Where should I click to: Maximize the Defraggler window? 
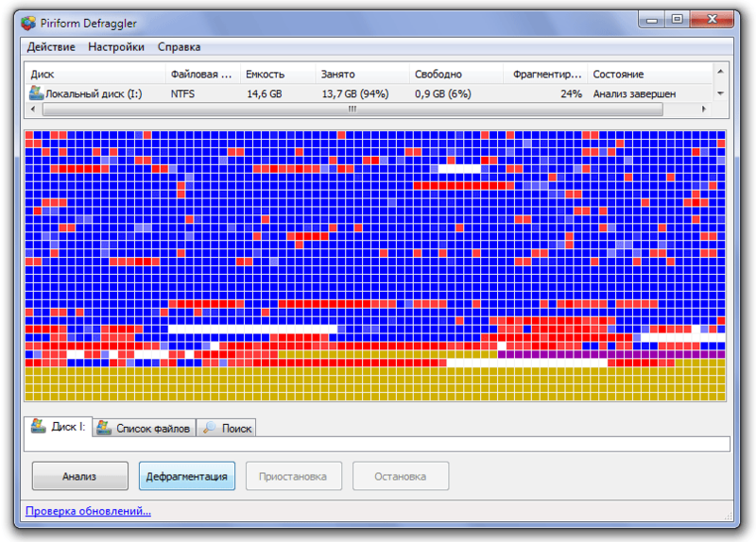[677, 20]
